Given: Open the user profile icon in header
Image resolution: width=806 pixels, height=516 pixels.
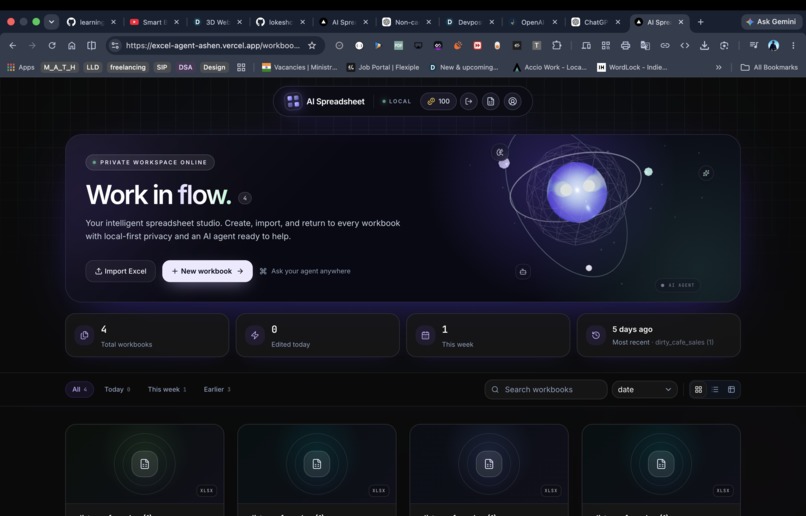Looking at the screenshot, I should [512, 101].
